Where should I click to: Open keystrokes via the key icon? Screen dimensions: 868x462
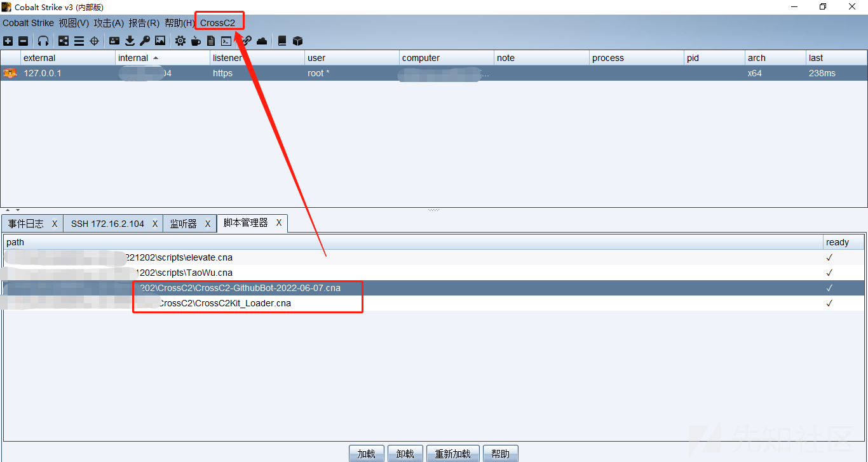(x=145, y=41)
